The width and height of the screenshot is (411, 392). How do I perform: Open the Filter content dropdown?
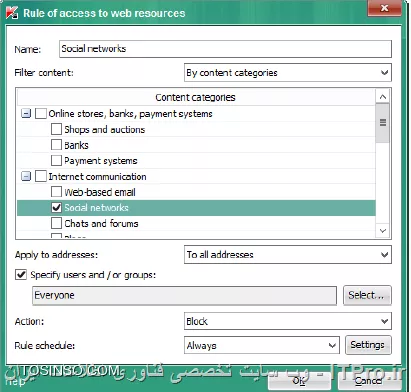coord(288,73)
